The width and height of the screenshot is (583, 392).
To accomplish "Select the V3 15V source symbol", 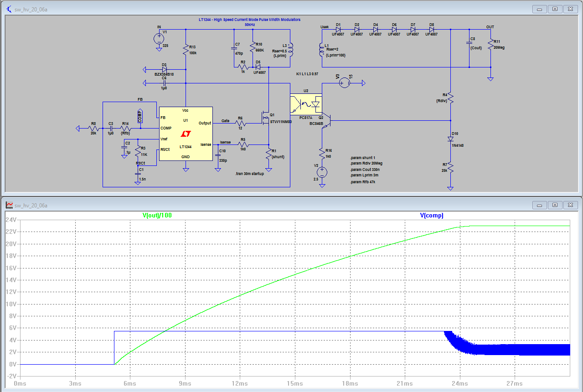I will (345, 83).
